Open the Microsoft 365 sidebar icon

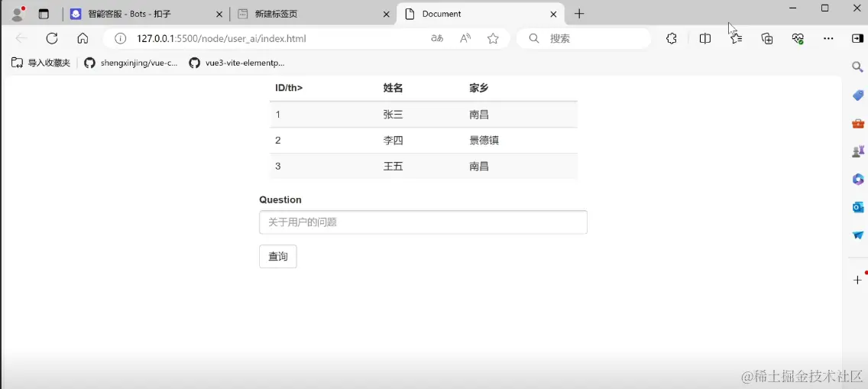coord(857,179)
